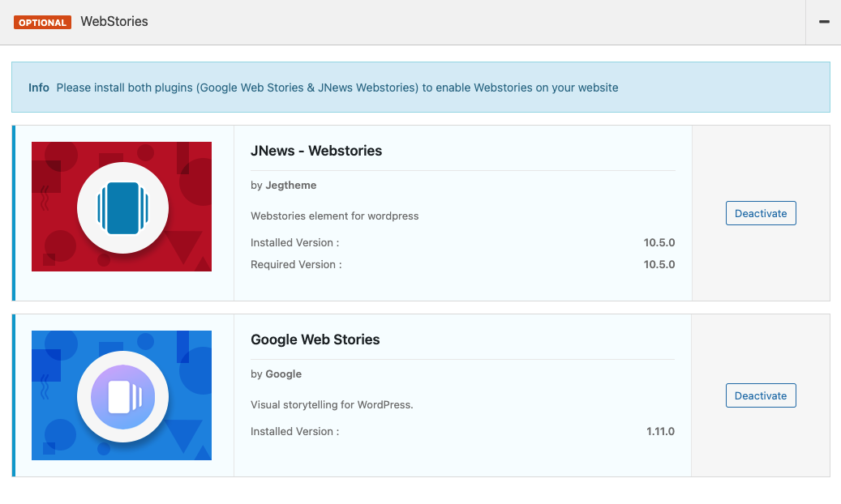Click the JNews Webstories circular stack icon

click(122, 207)
